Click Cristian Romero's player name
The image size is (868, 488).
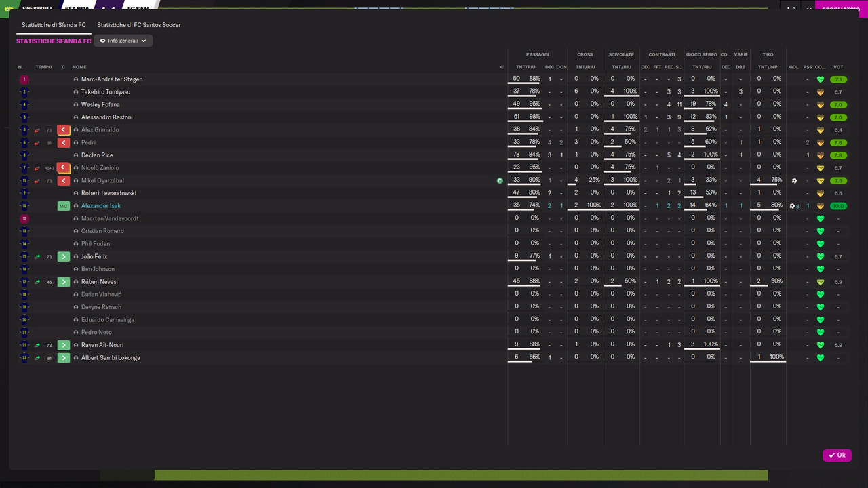[102, 231]
